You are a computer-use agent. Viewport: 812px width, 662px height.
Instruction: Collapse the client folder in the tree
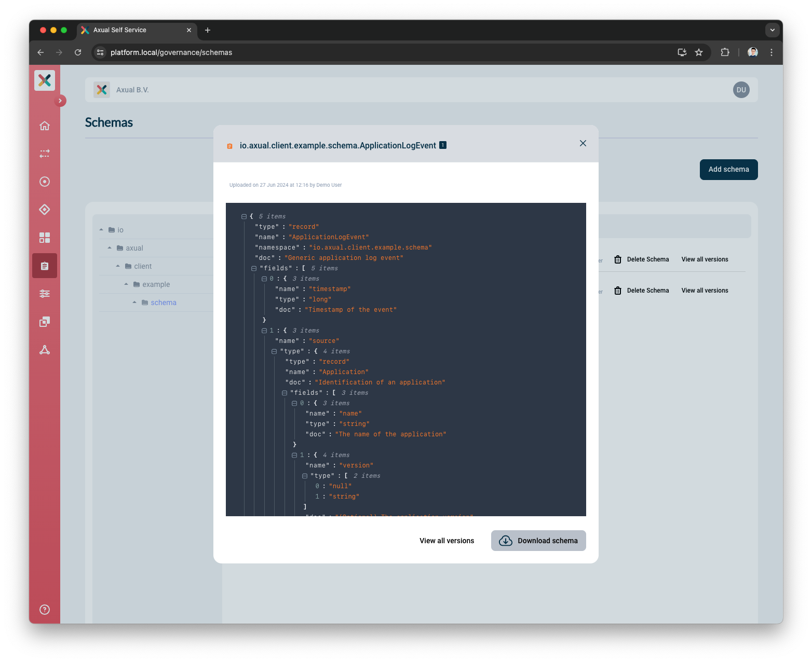coord(118,266)
